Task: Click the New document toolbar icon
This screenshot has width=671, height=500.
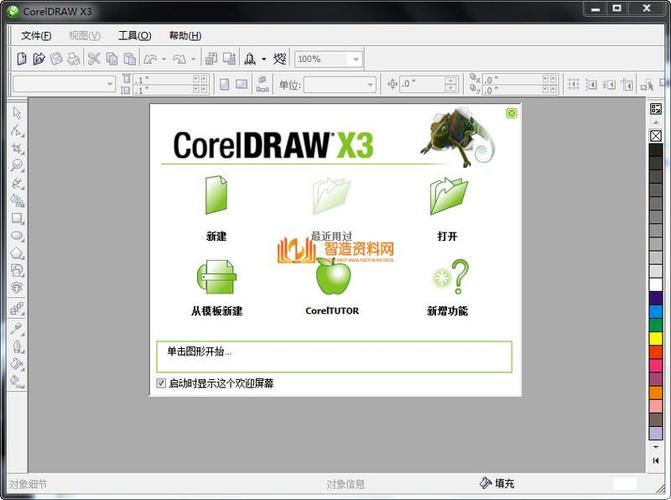Action: coord(21,59)
